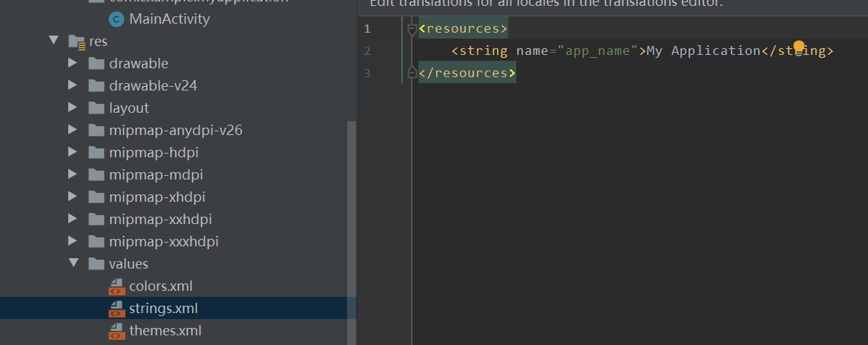Screen dimensions: 868x345
Task: Click the MainActivity class icon
Action: pos(116,19)
